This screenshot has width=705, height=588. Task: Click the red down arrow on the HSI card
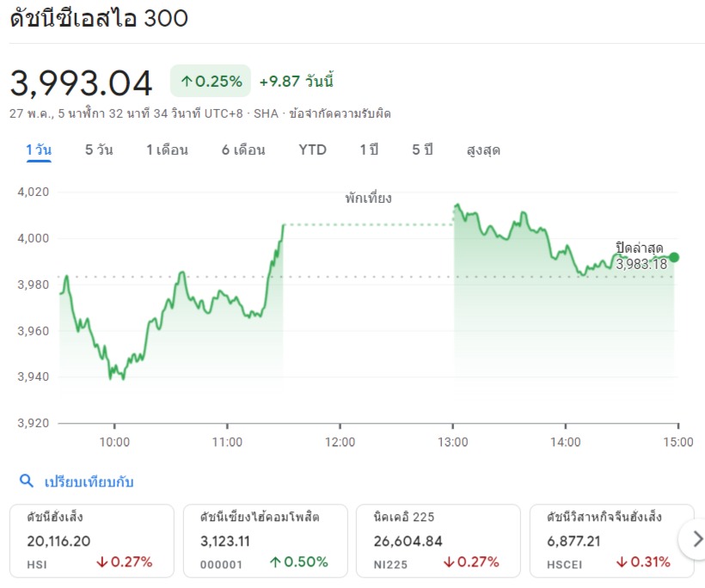[x=102, y=563]
